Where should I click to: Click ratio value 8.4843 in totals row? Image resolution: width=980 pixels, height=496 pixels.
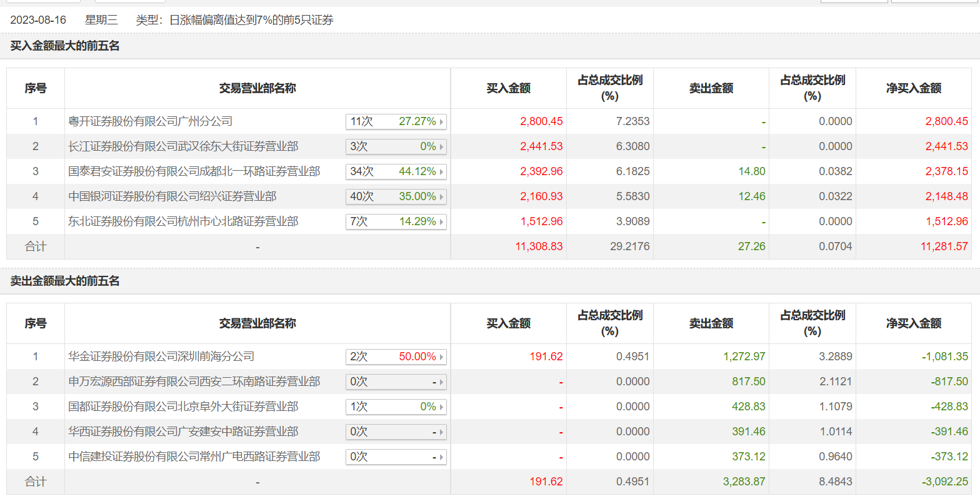click(x=836, y=482)
